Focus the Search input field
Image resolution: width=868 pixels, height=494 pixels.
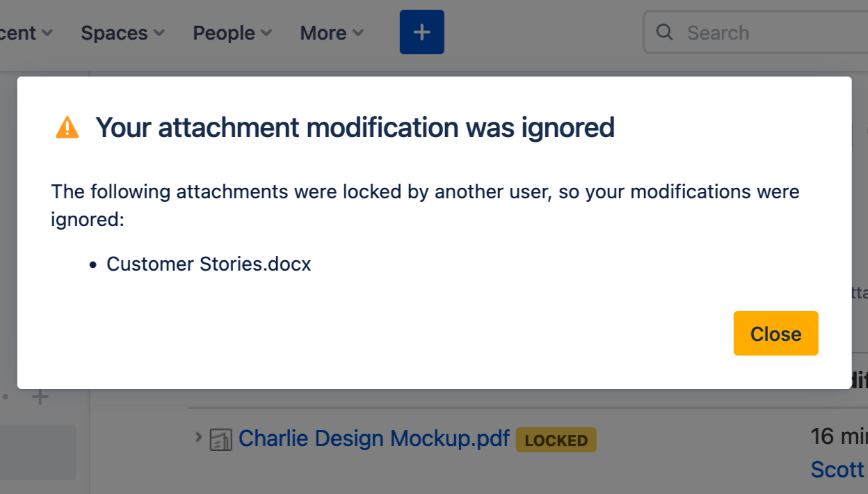coord(765,33)
